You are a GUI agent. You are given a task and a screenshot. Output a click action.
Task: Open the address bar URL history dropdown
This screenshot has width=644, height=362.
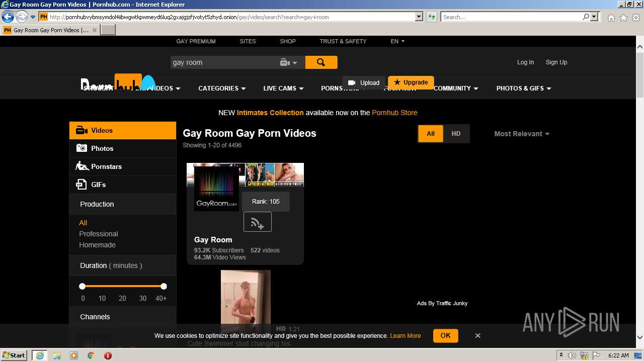click(x=419, y=17)
